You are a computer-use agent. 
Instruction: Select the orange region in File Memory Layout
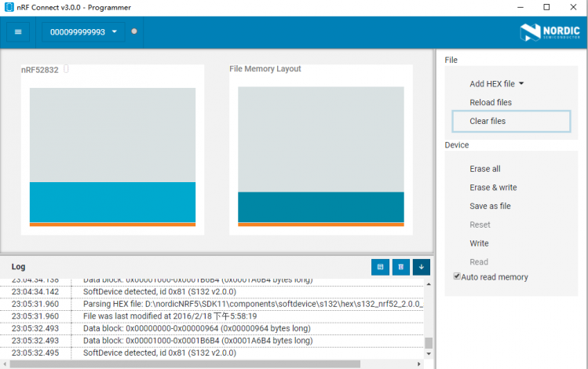coord(321,225)
